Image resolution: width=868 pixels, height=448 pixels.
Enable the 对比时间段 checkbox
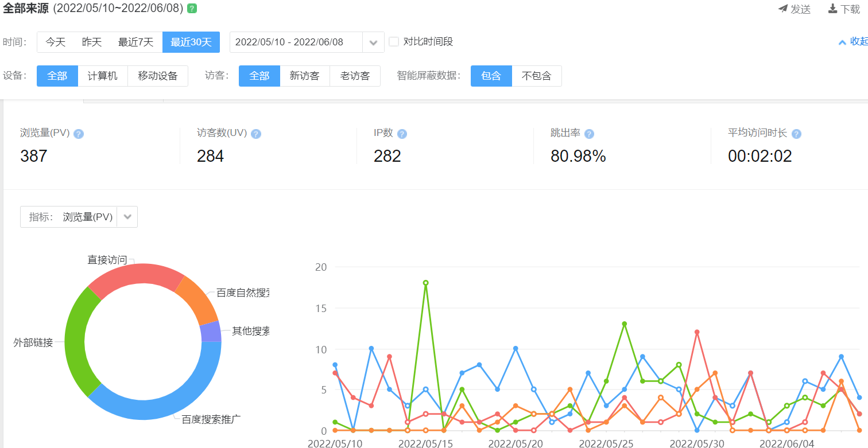[394, 42]
